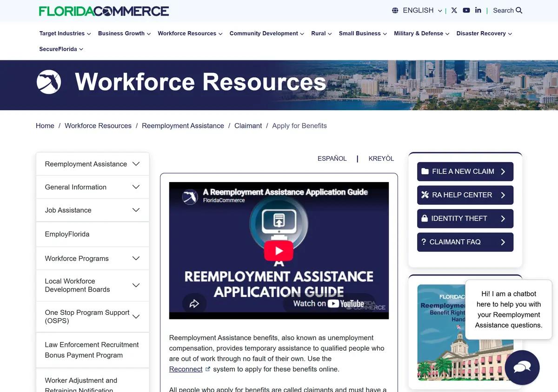Image resolution: width=558 pixels, height=392 pixels.
Task: Open the YouTube social icon in header
Action: click(x=466, y=10)
